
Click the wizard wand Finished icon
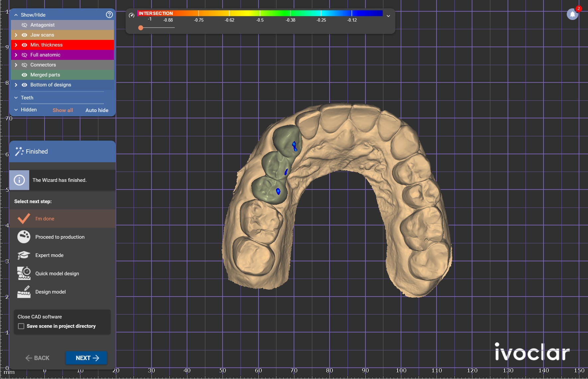click(19, 151)
